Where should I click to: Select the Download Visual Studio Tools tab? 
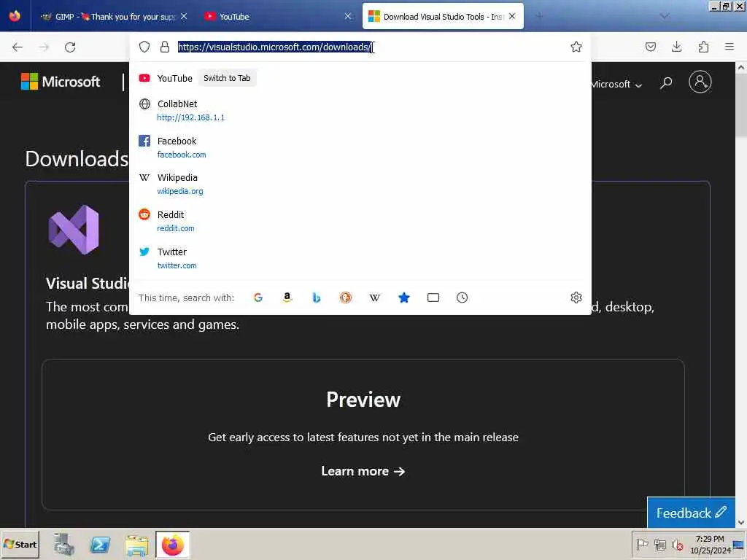coord(443,17)
